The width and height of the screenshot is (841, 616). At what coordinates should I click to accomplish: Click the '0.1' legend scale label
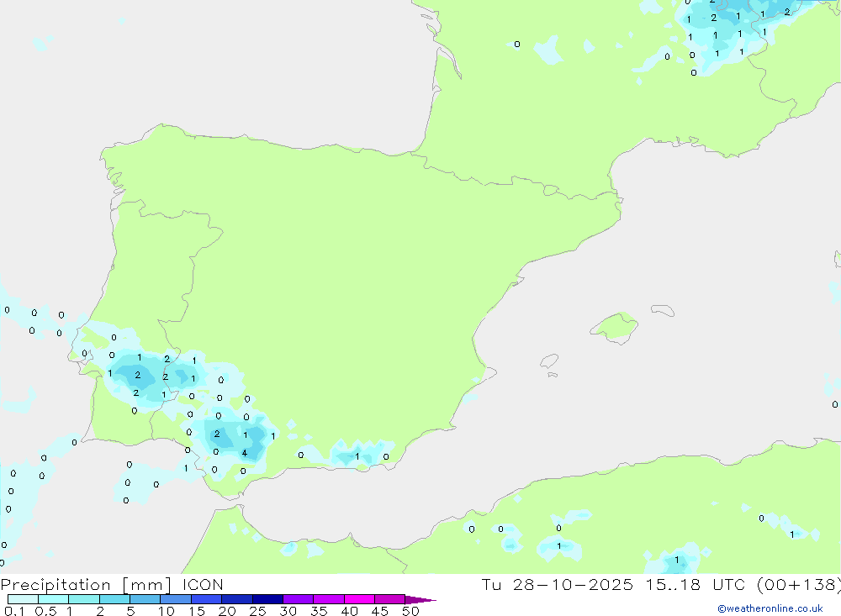click(14, 611)
